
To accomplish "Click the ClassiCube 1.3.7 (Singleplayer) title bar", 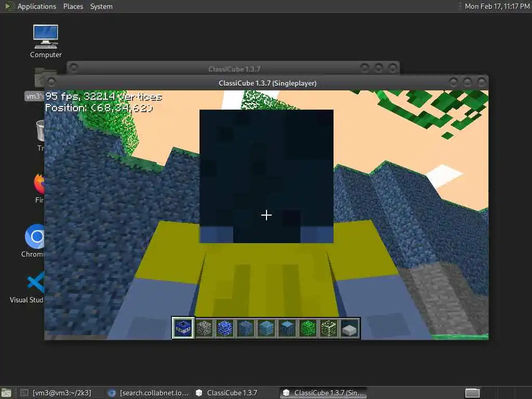I will pos(268,83).
